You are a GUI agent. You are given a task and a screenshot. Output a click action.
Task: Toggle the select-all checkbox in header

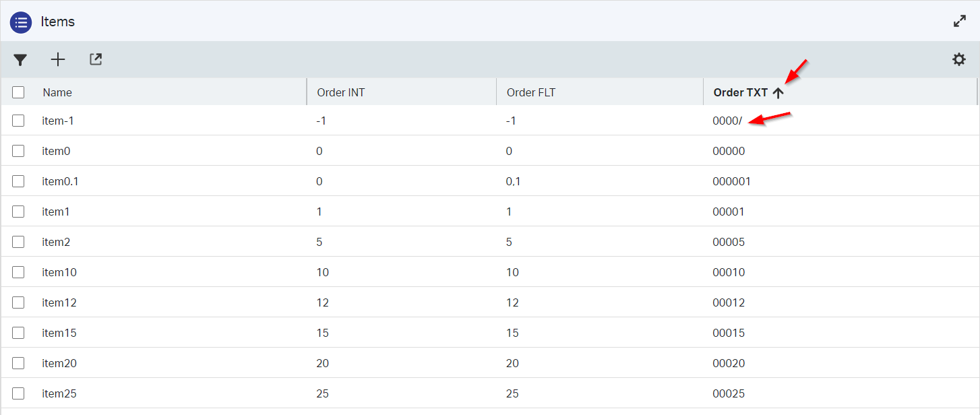point(18,92)
